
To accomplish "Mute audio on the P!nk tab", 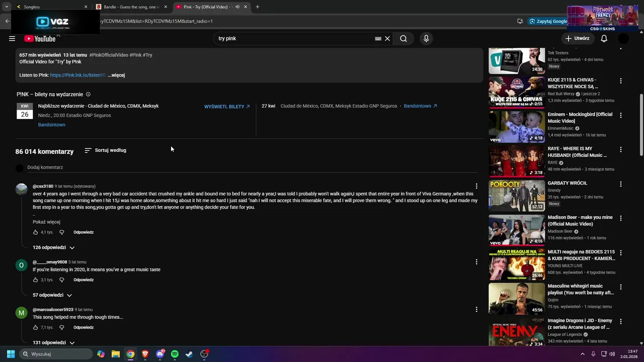I will click(x=237, y=7).
